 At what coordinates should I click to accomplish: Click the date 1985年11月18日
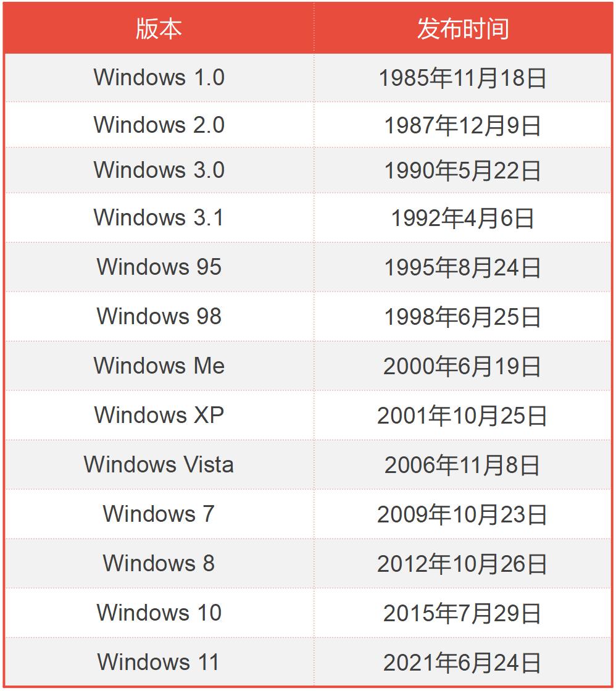pyautogui.click(x=463, y=78)
